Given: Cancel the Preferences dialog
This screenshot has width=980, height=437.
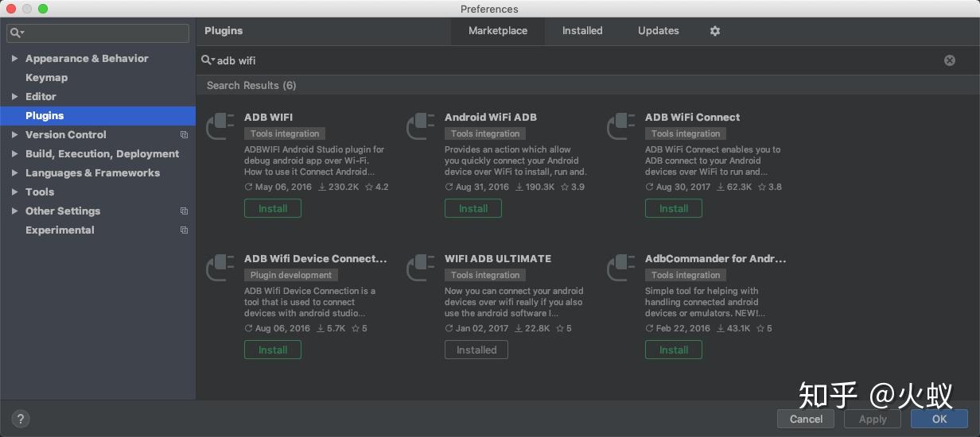Looking at the screenshot, I should point(806,419).
